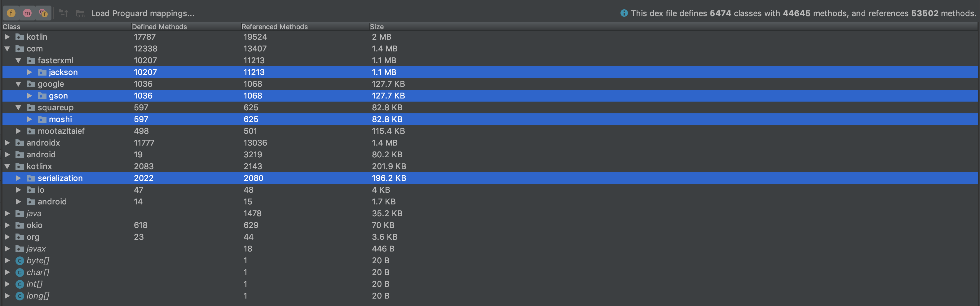Click the javax folder icon

click(20, 249)
